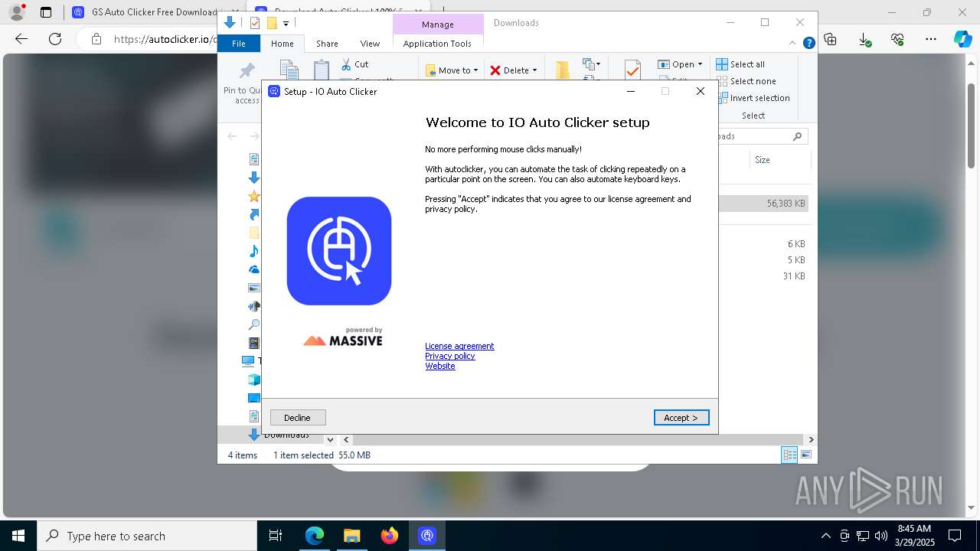
Task: Click the horizontal scrollbar right arrow in Explorer
Action: pos(811,439)
